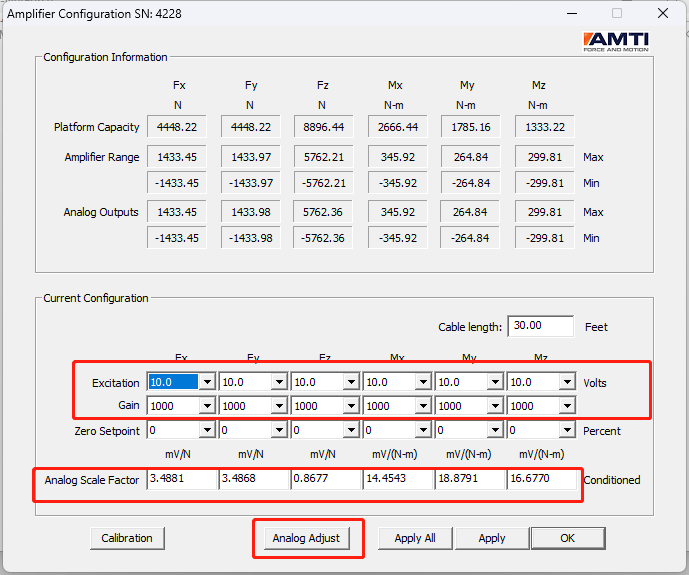Open the Mz Gain dropdown

click(567, 406)
